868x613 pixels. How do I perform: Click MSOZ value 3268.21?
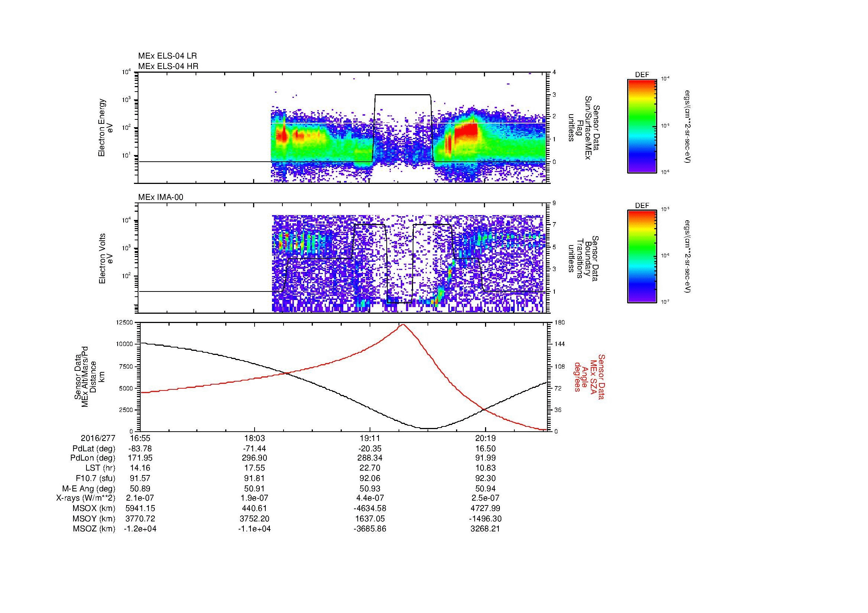(x=485, y=529)
